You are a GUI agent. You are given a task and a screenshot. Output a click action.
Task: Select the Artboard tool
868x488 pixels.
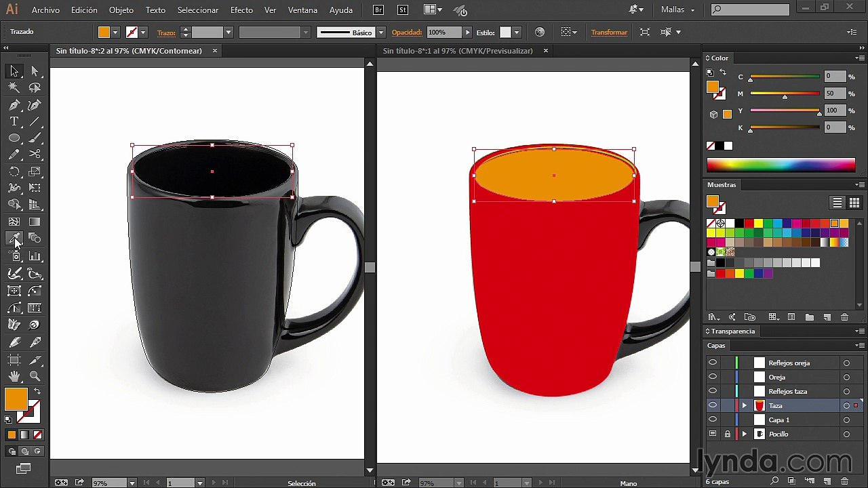point(14,360)
